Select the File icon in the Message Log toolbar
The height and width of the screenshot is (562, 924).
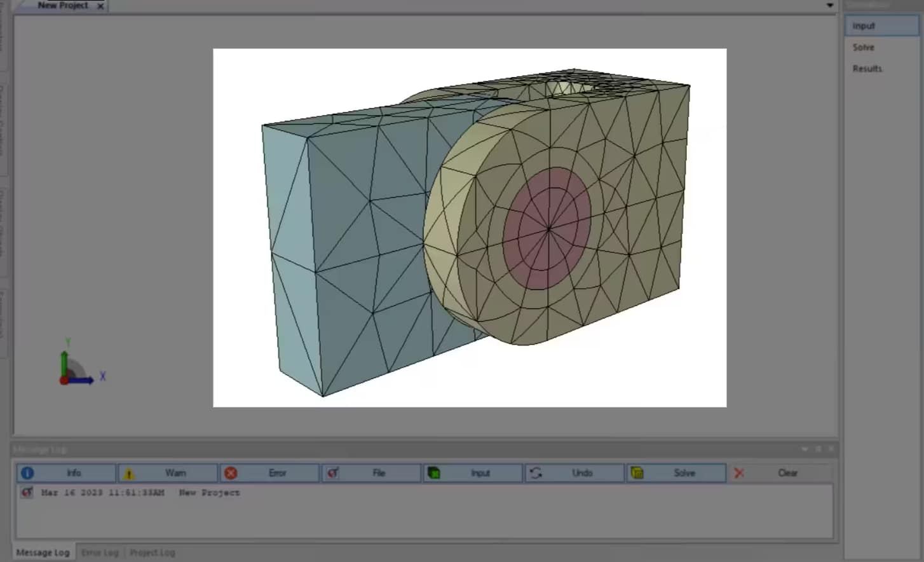(x=334, y=473)
